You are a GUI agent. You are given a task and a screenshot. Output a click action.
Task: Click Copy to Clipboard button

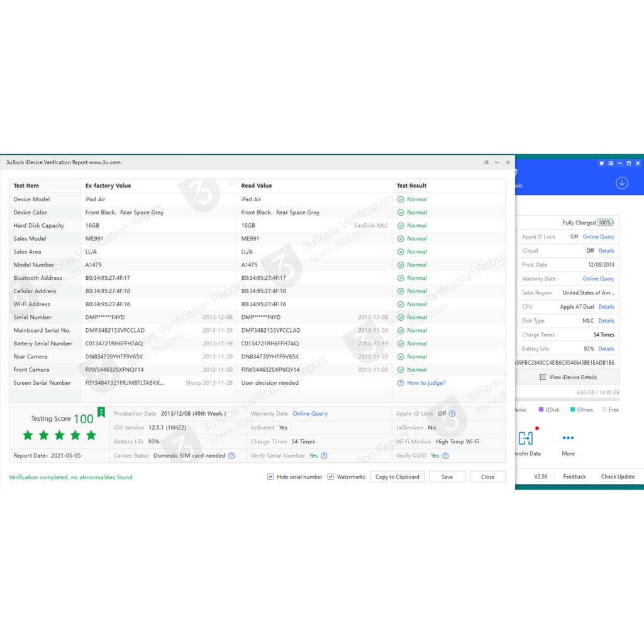[x=397, y=477]
